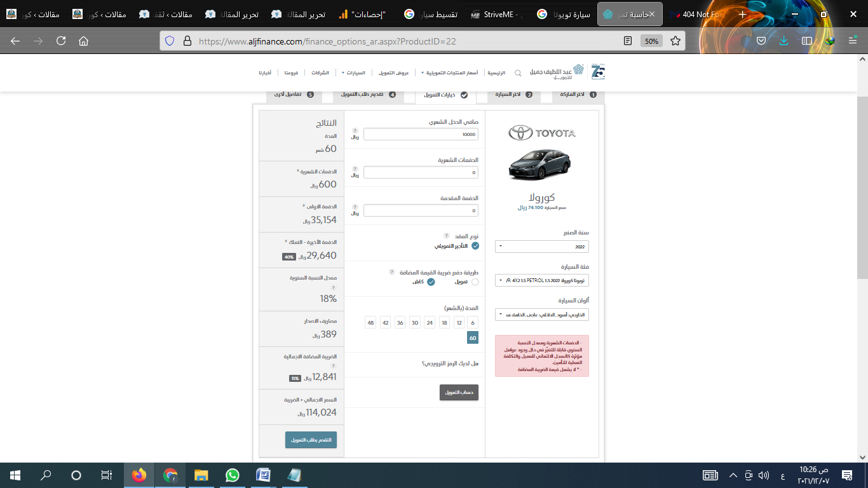868x488 pixels.
Task: Click the الدفعة المقدمة input field
Action: [x=421, y=210]
